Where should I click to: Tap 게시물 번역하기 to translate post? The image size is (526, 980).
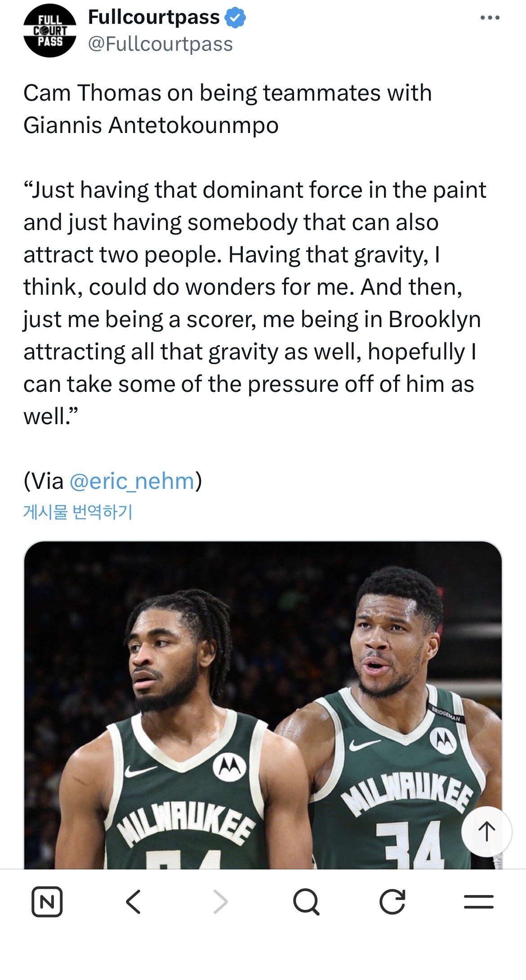(x=78, y=512)
